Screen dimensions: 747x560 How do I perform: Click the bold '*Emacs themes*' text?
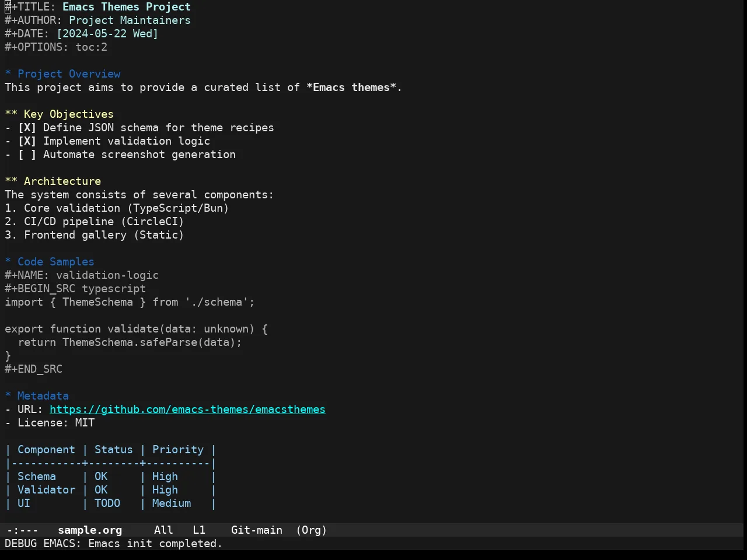(351, 87)
